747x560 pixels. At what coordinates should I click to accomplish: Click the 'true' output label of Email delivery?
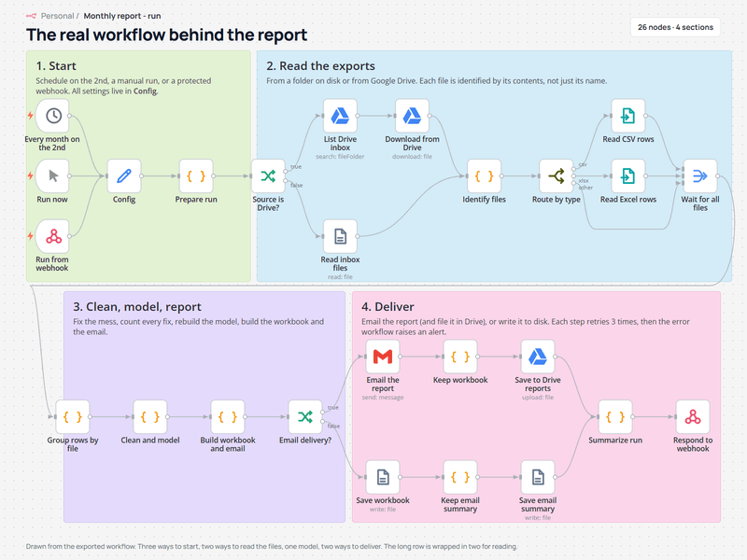tap(333, 408)
